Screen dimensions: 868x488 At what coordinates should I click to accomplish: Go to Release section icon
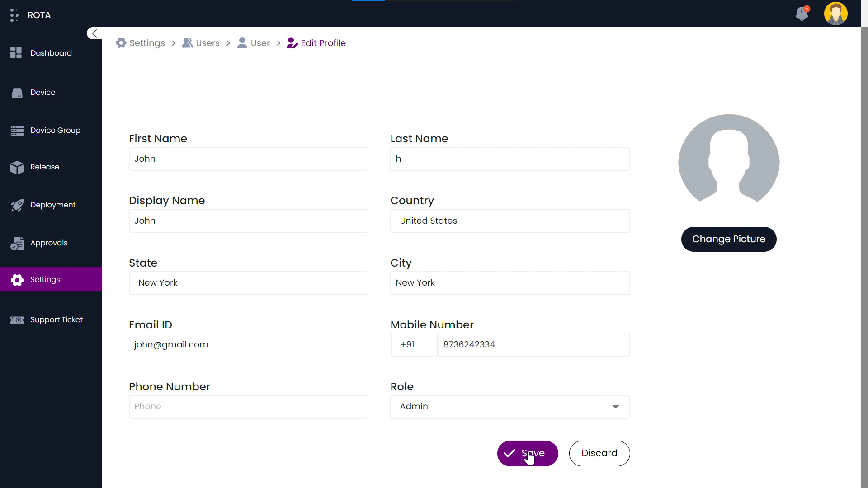click(17, 167)
